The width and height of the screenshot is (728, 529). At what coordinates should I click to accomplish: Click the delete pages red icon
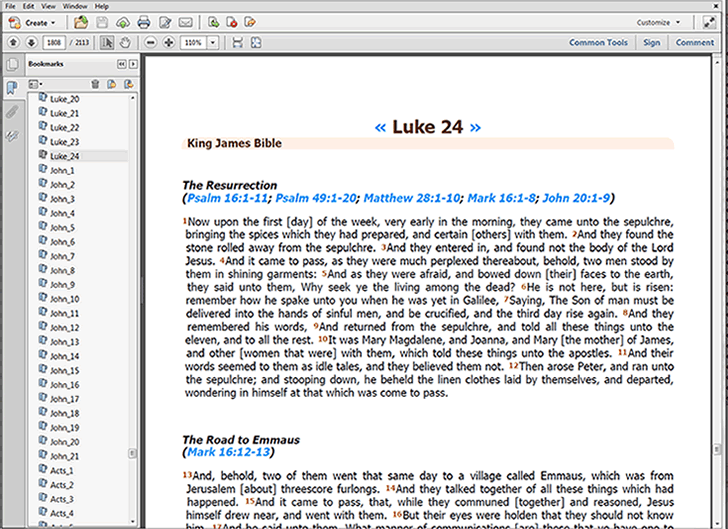point(232,22)
